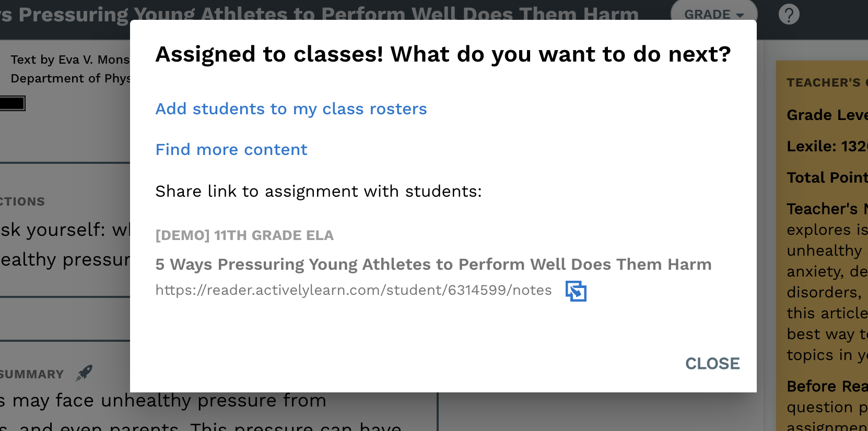Add students to my class rosters

(x=291, y=109)
